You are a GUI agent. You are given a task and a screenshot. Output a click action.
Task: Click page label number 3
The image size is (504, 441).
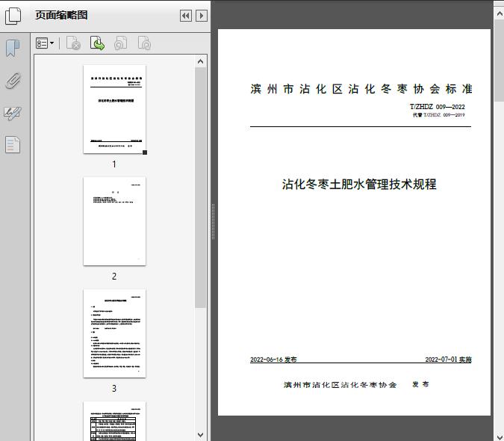pyautogui.click(x=114, y=389)
